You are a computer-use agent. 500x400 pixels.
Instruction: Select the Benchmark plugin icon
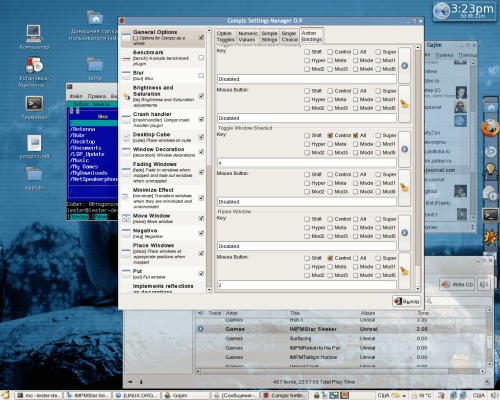tap(126, 58)
